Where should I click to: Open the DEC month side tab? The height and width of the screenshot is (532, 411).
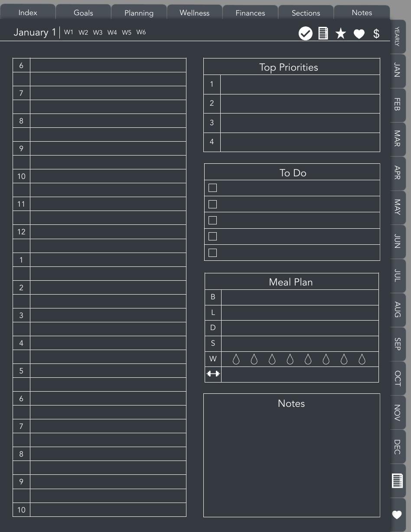[397, 447]
